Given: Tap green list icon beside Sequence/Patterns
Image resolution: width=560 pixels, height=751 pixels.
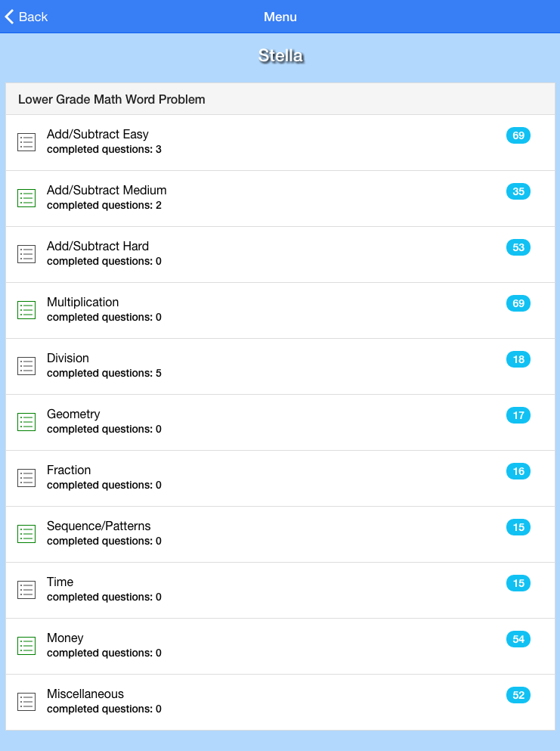Looking at the screenshot, I should point(26,534).
